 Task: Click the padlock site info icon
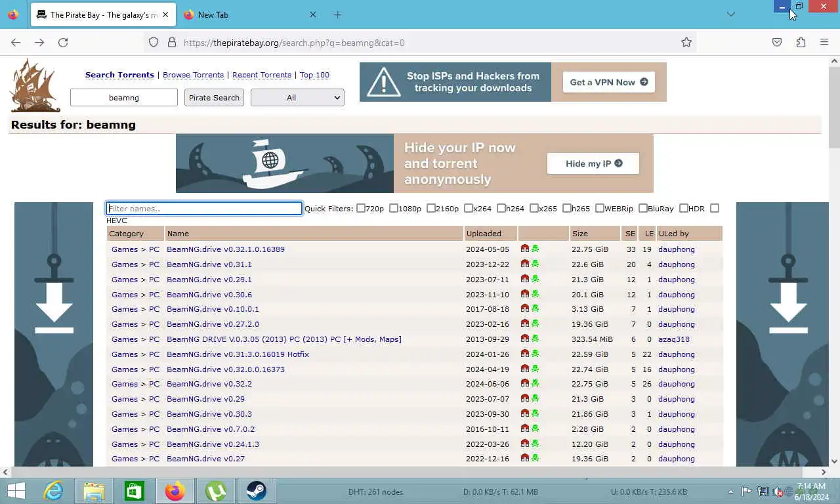point(172,42)
